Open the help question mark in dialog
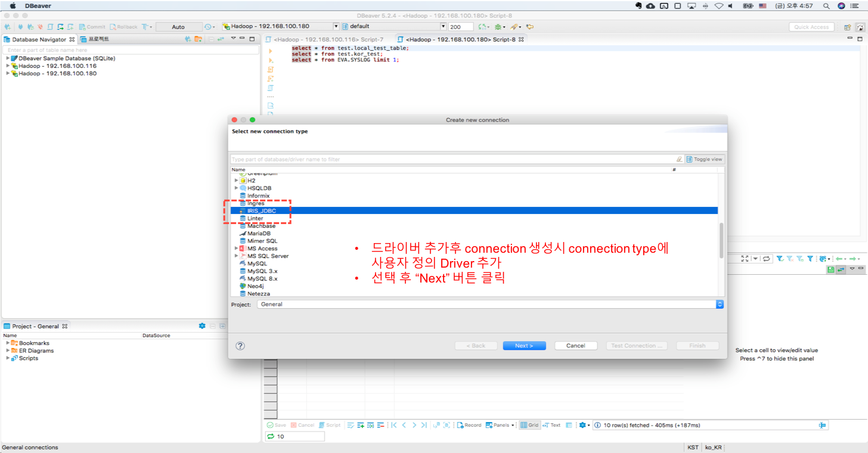 click(x=240, y=346)
